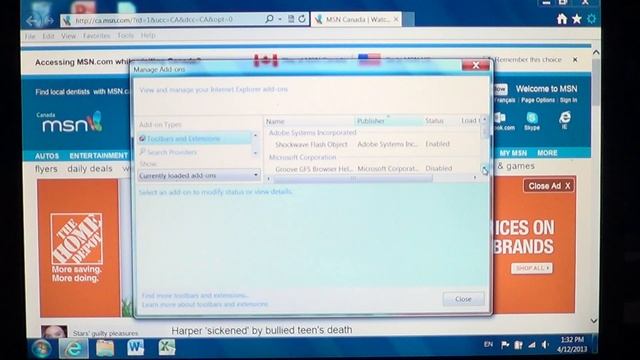Screen dimensions: 640x360
Task: Click the browser Back arrow
Action: (x=32, y=20)
